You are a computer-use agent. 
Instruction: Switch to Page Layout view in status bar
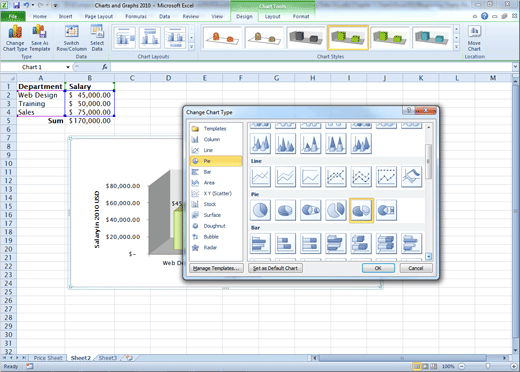[x=425, y=366]
